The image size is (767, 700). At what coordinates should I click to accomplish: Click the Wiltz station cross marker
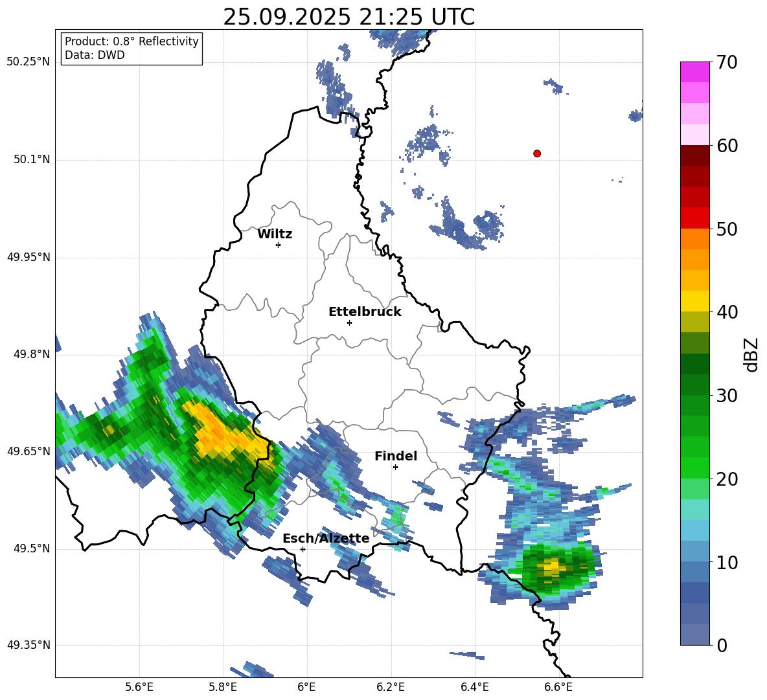click(x=279, y=245)
